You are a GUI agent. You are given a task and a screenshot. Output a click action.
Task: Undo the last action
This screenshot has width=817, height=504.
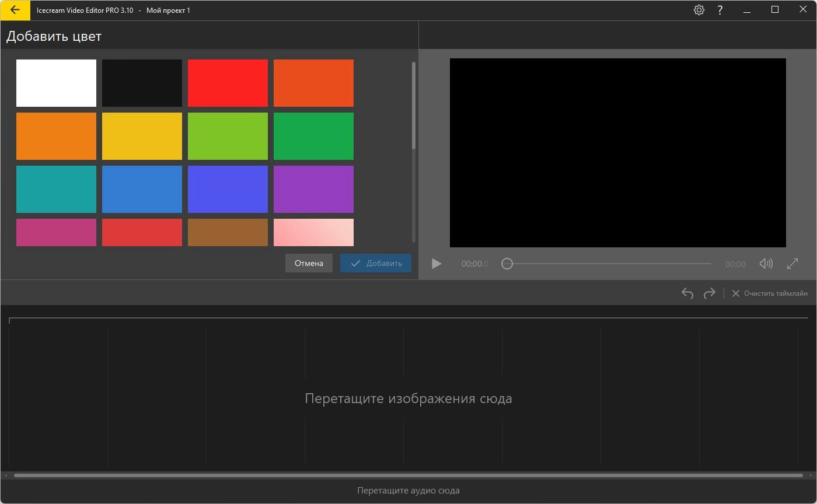point(687,293)
